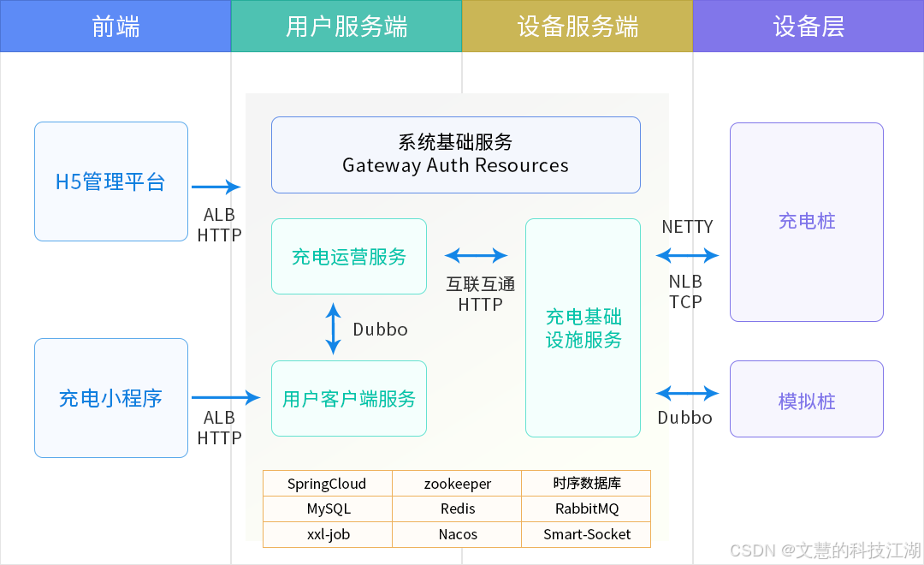Click the NETTY label
This screenshot has width=924, height=565.
687,227
